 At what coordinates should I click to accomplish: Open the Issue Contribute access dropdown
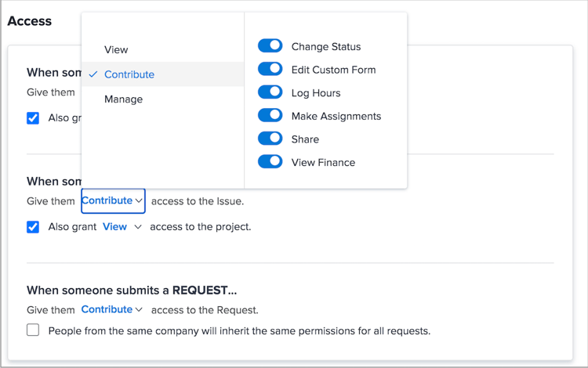pyautogui.click(x=113, y=201)
